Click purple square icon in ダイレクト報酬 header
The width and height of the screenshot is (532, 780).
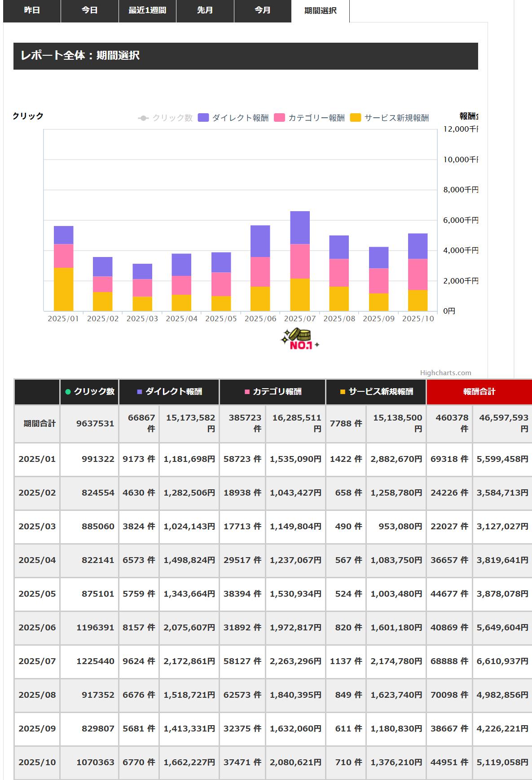(x=140, y=392)
